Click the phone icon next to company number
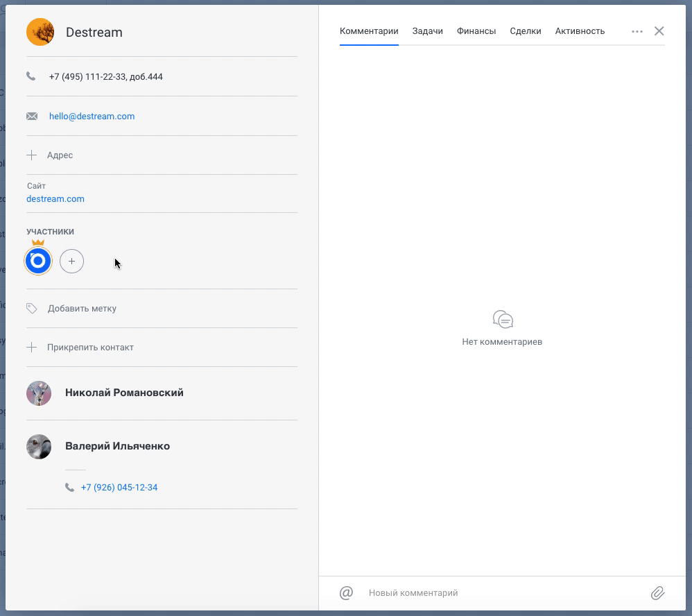The width and height of the screenshot is (692, 616). click(31, 76)
